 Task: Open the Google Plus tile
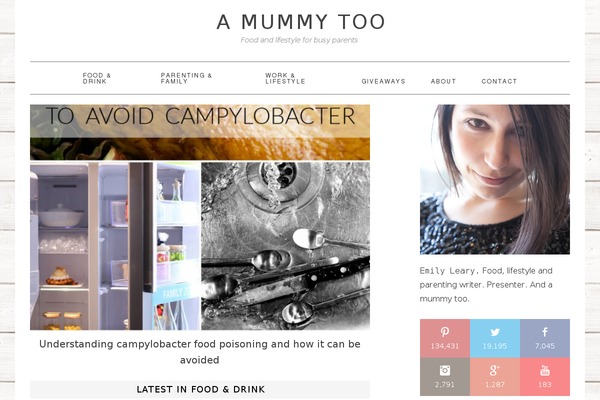[x=495, y=377]
